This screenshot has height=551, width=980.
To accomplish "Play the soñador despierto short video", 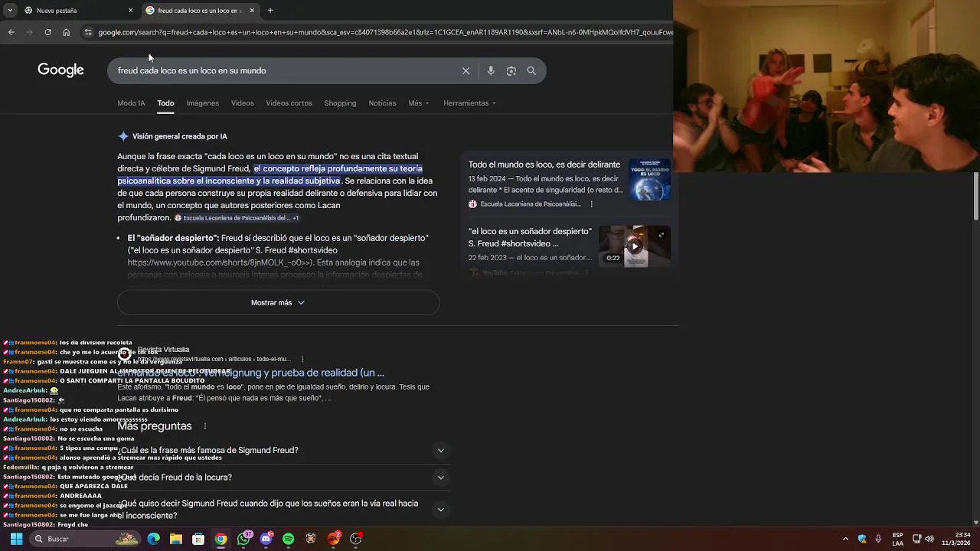I will pos(635,246).
